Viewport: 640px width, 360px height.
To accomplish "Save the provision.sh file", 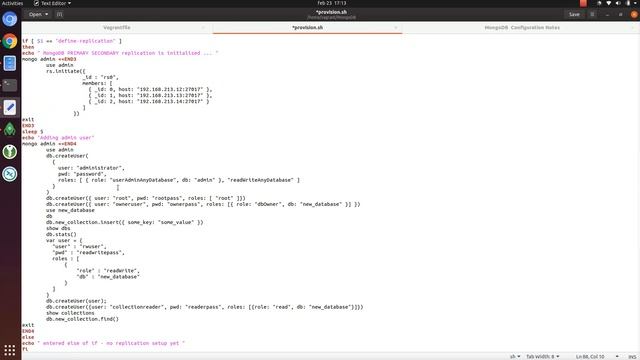I will click(574, 14).
